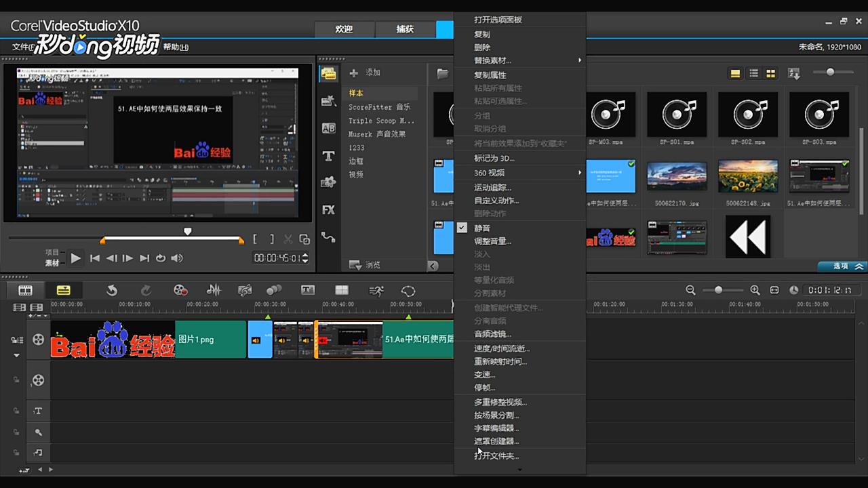Viewport: 868px width, 488px height.
Task: Sort clips in the library
Action: [x=794, y=73]
